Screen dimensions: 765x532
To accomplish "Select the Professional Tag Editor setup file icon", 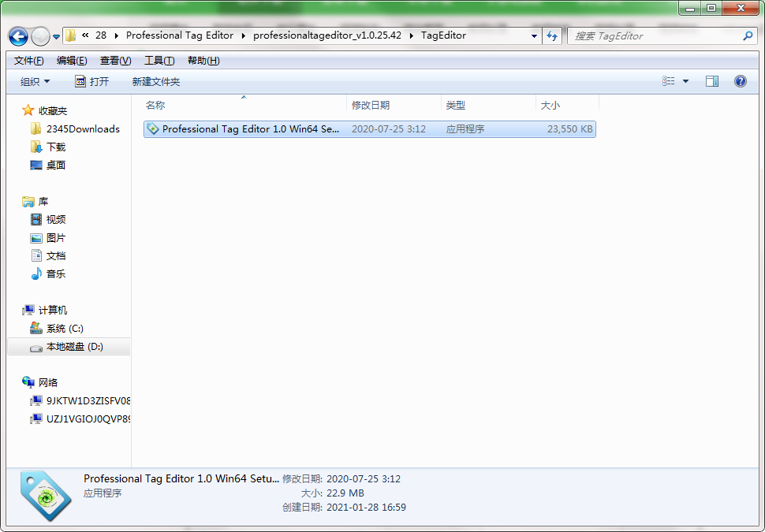I will [x=153, y=128].
